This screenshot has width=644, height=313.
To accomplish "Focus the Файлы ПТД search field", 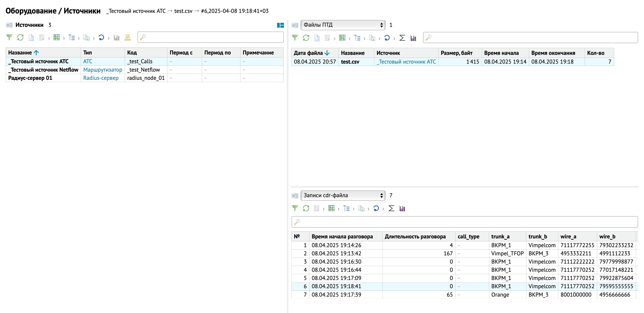I will [530, 38].
